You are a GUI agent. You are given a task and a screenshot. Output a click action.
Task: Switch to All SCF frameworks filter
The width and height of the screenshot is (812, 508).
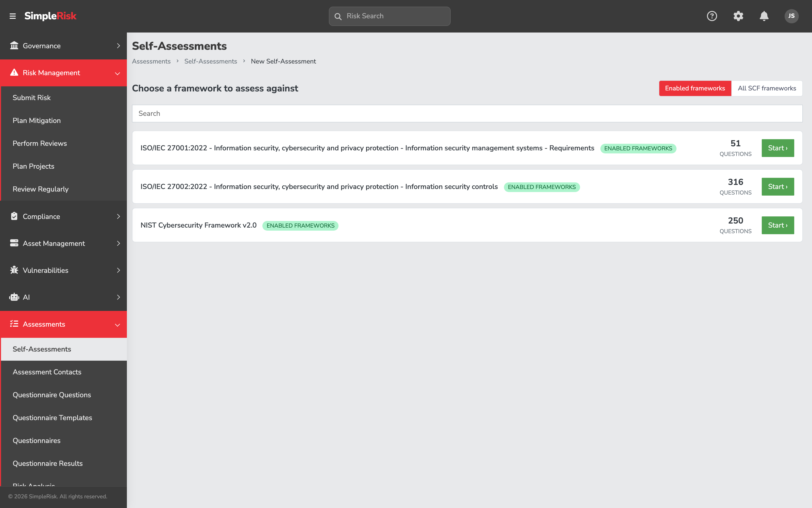tap(767, 88)
